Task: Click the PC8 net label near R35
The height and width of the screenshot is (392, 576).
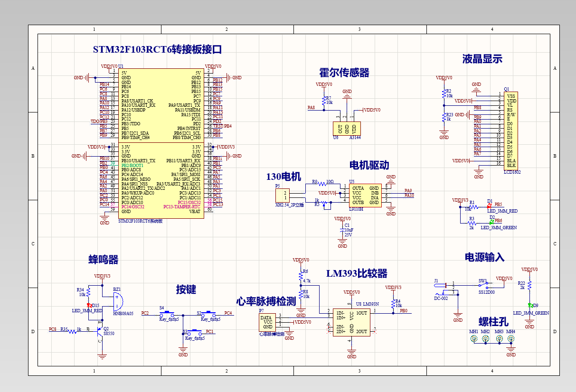Action: (x=53, y=329)
